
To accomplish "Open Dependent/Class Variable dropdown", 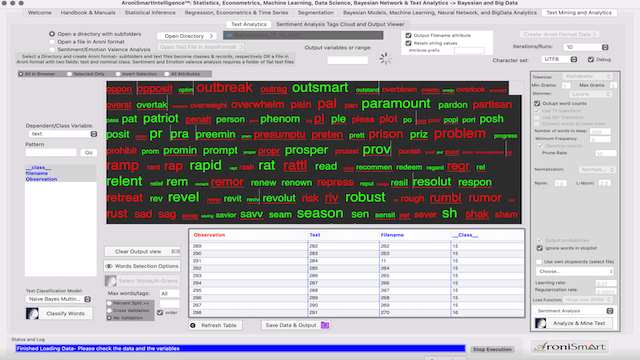I will point(63,134).
